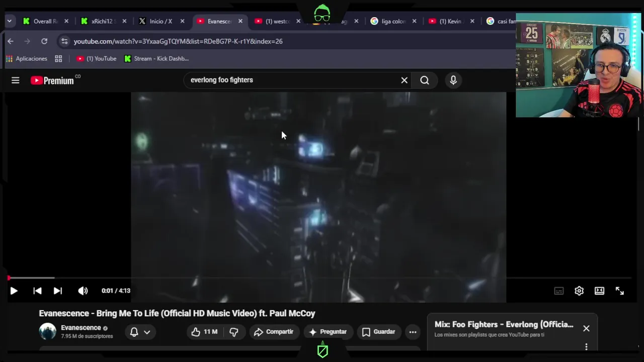Play the video
This screenshot has width=644, height=362.
(14, 291)
